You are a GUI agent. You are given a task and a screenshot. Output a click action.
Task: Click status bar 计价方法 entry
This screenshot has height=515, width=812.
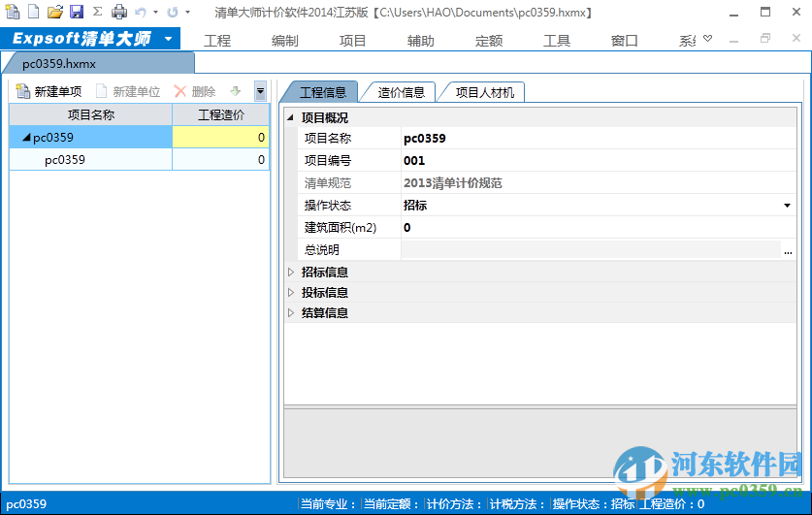pos(454,504)
